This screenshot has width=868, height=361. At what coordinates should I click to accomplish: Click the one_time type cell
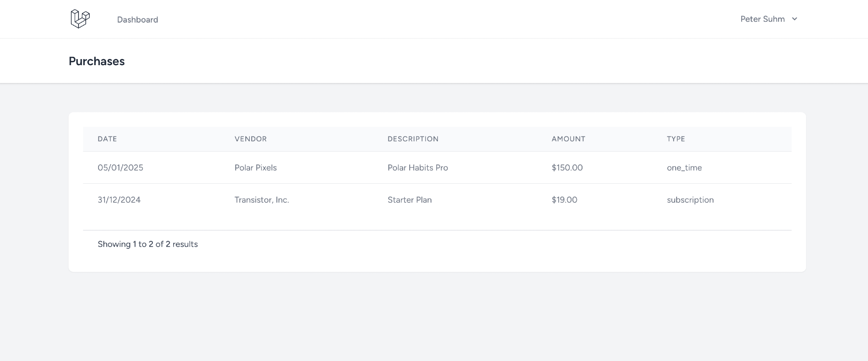click(684, 168)
